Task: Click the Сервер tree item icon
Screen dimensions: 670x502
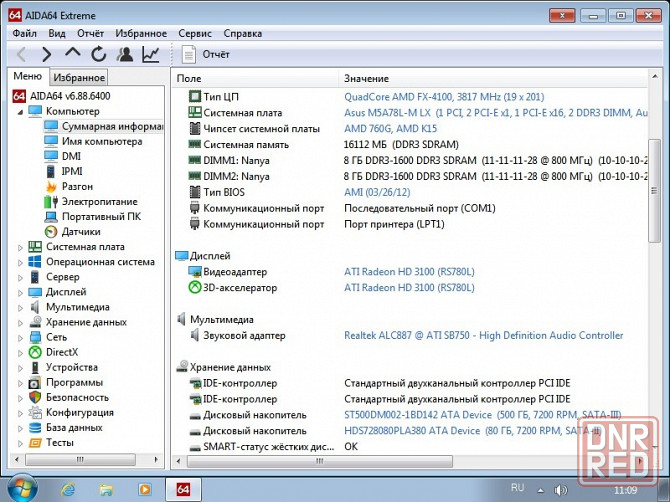Action: pyautogui.click(x=35, y=277)
